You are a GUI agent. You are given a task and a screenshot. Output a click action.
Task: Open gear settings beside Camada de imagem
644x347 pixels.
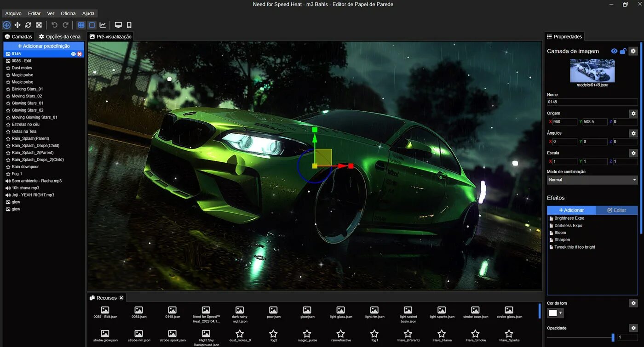pos(633,51)
